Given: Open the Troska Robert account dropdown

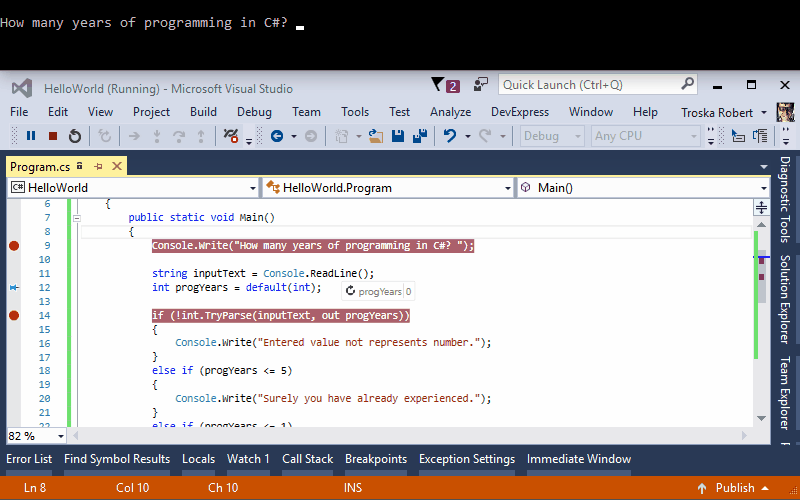Looking at the screenshot, I should 764,112.
